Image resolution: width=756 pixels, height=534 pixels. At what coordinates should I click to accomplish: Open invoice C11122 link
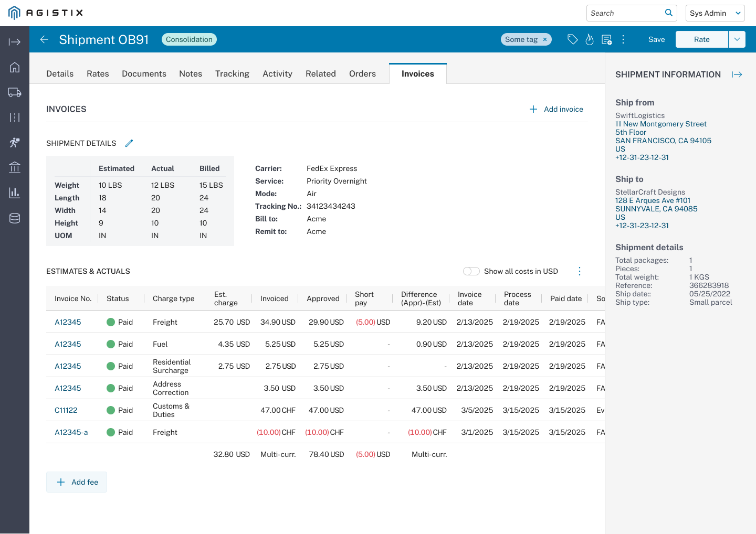[x=66, y=410]
